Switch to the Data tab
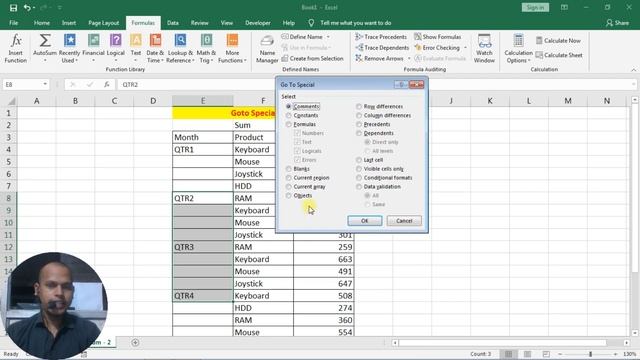This screenshot has height=360, width=640. click(x=173, y=23)
